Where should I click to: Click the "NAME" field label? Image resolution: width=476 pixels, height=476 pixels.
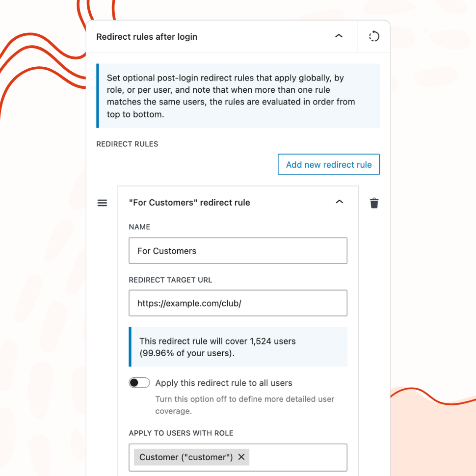click(x=139, y=227)
